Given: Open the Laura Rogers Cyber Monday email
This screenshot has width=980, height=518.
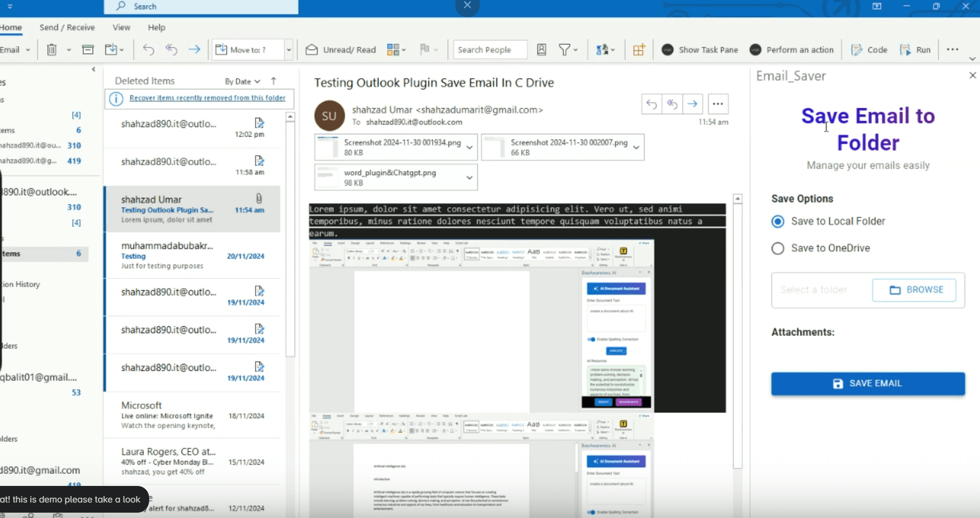Looking at the screenshot, I should pyautogui.click(x=192, y=461).
